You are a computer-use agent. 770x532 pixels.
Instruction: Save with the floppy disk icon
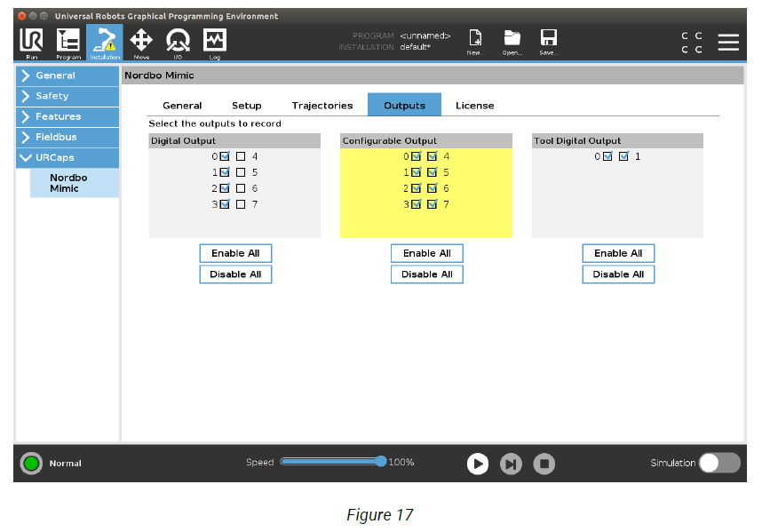549,41
